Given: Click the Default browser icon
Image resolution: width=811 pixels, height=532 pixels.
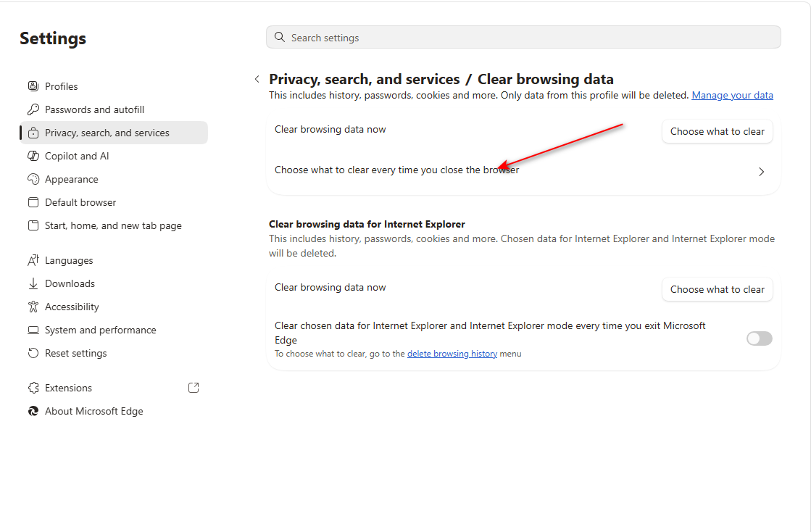Looking at the screenshot, I should click(x=33, y=203).
